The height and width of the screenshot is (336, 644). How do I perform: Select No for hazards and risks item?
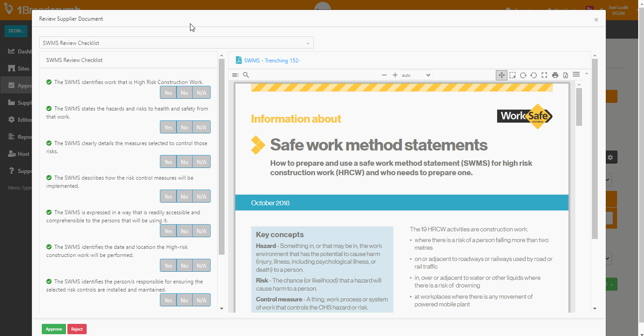(x=184, y=127)
